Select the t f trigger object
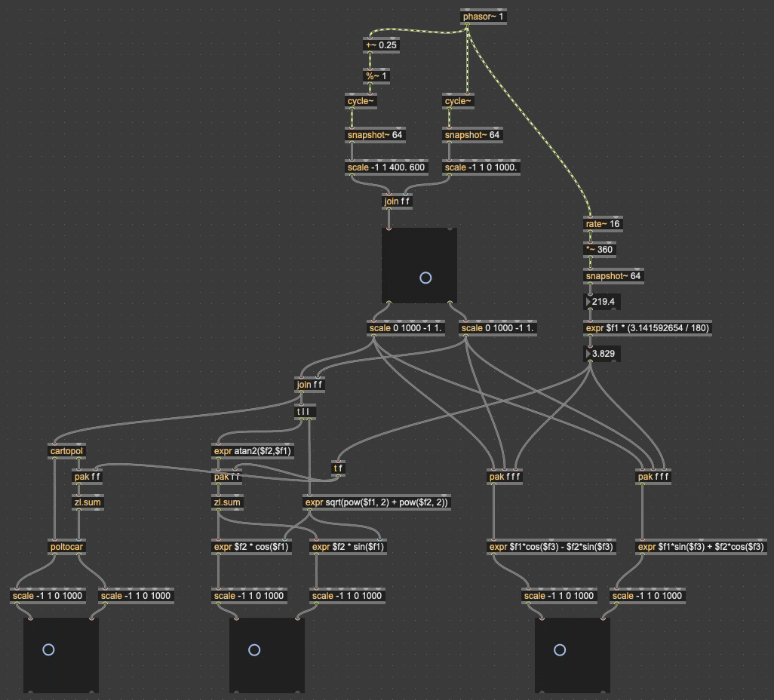 click(339, 468)
